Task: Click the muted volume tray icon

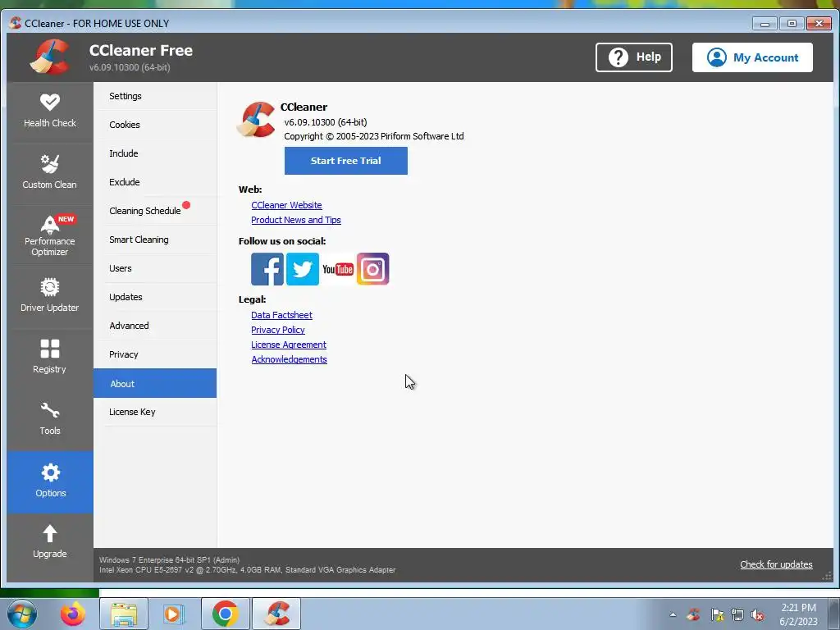Action: pos(757,614)
